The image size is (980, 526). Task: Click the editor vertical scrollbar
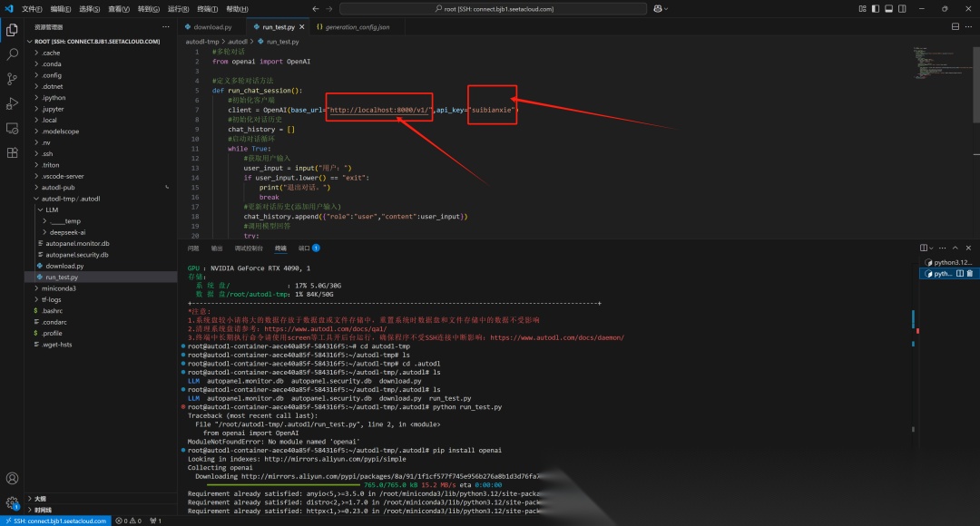pyautogui.click(x=976, y=84)
